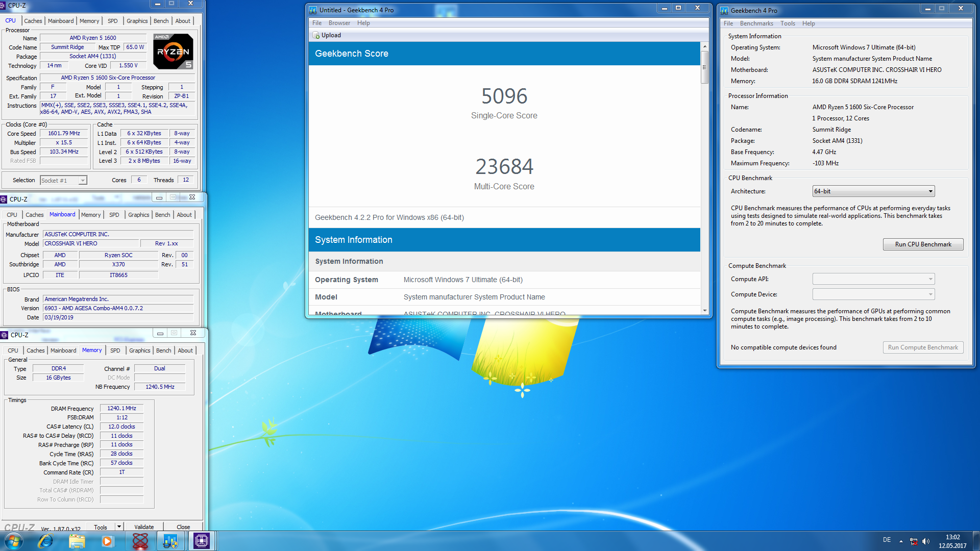This screenshot has width=980, height=551.
Task: Click the Geekbench icon in Untitled window title bar
Action: (313, 10)
